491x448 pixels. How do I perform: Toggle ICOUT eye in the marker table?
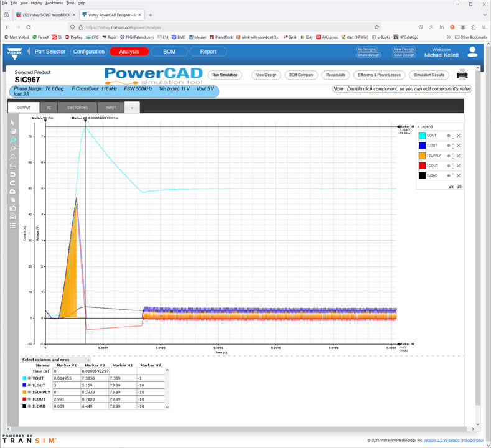(29, 399)
